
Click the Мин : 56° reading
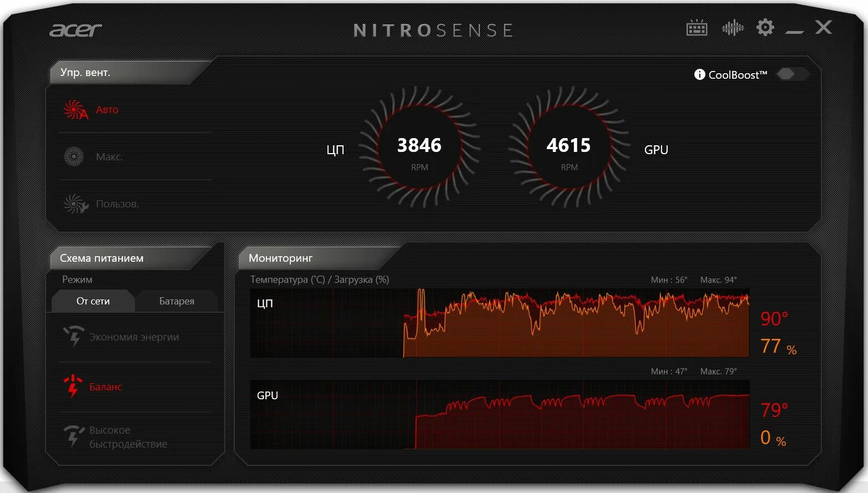pos(669,280)
